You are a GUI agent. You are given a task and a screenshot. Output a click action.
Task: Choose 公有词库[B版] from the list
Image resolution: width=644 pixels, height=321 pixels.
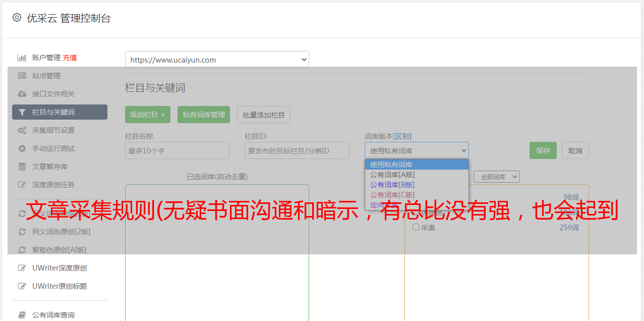tap(392, 185)
